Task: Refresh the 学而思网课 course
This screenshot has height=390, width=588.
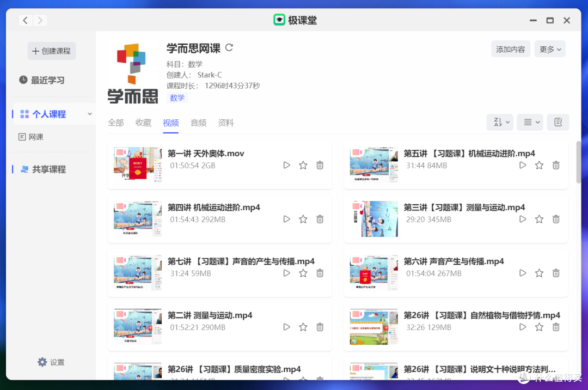Action: click(229, 47)
